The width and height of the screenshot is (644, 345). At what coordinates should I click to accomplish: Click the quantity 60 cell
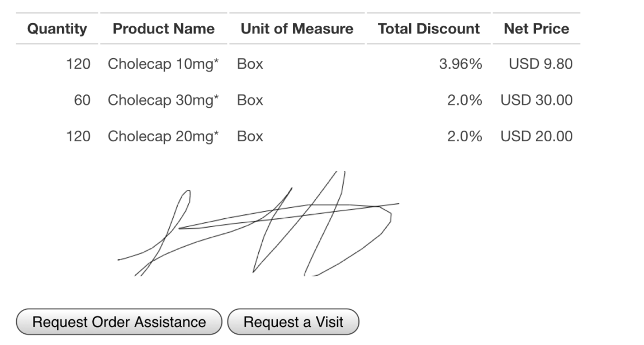pyautogui.click(x=82, y=100)
